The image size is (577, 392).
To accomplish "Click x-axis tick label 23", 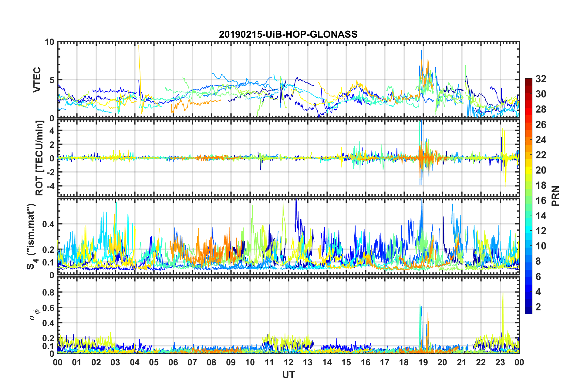I will 500,362.
